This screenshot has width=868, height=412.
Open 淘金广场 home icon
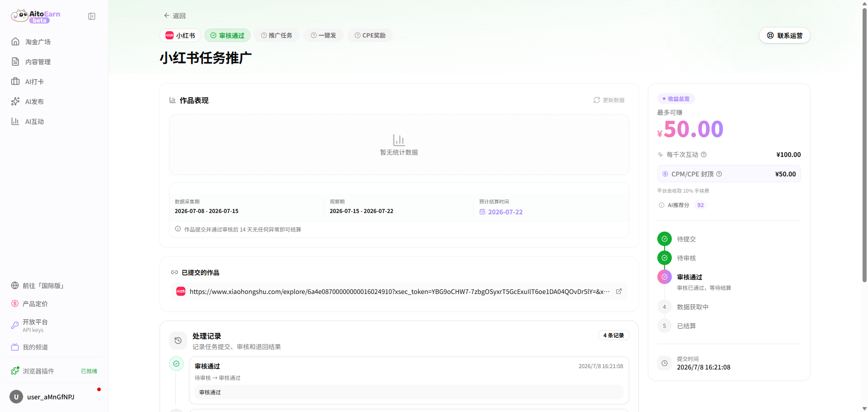click(x=15, y=42)
